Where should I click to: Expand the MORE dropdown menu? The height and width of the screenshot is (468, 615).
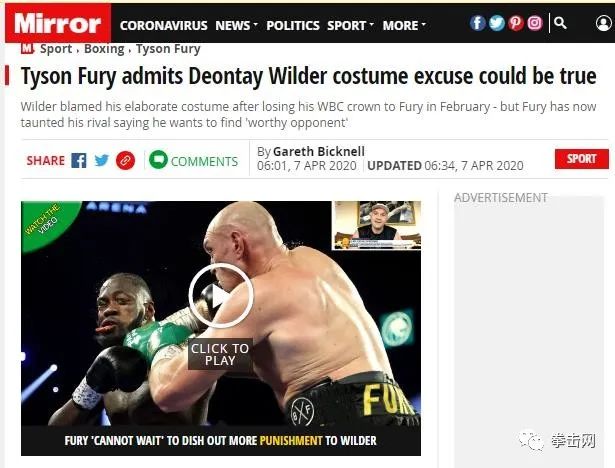pos(404,25)
